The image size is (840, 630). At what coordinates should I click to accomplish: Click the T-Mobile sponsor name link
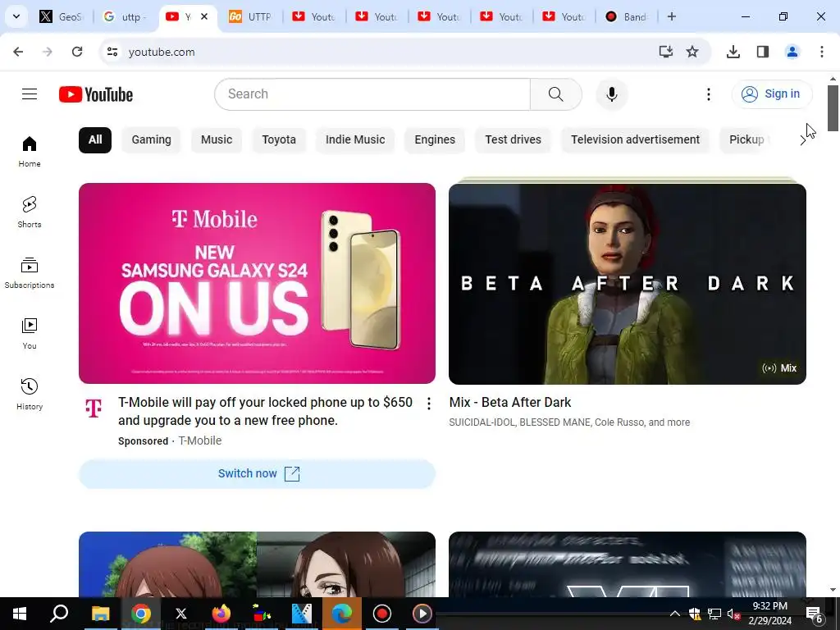click(x=200, y=441)
